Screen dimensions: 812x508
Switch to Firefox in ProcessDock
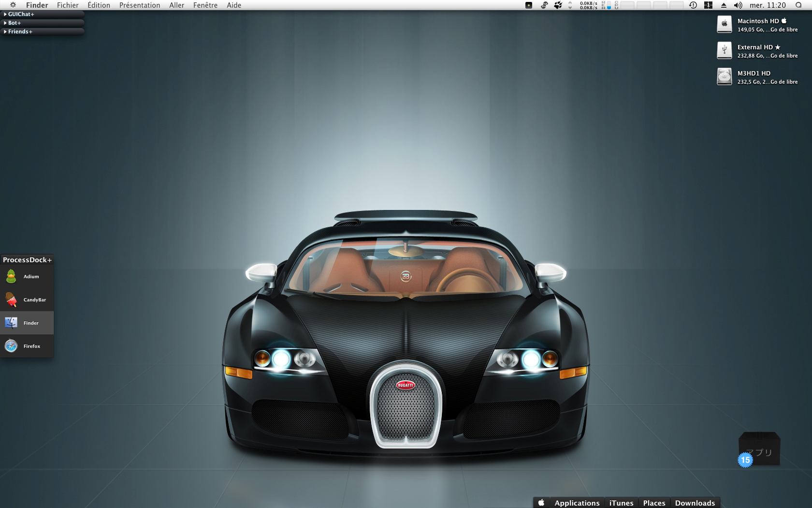coord(27,346)
